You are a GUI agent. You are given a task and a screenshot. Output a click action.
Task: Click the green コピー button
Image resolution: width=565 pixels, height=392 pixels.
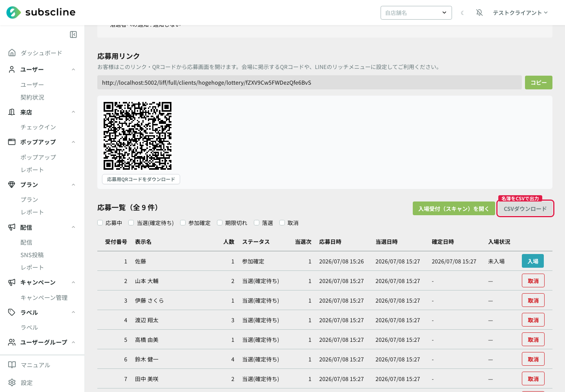(x=539, y=82)
